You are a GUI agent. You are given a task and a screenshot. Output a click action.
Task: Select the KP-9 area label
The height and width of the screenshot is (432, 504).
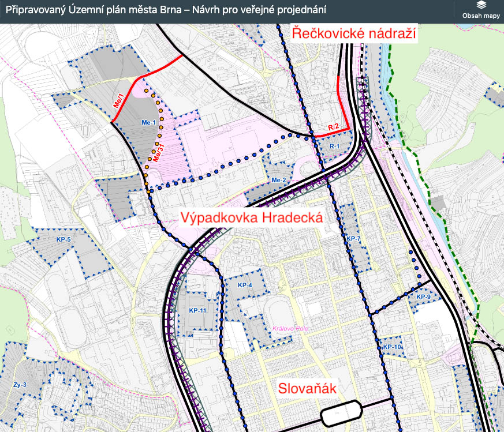tap(424, 297)
